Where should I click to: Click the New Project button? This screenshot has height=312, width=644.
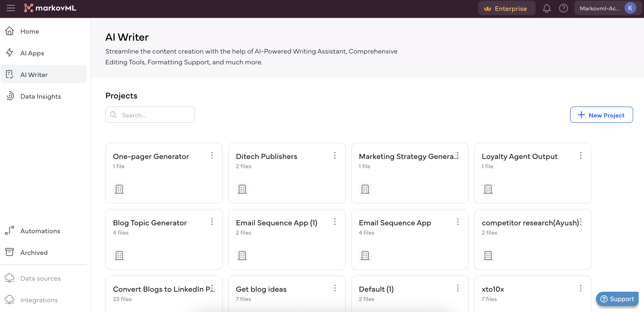[x=601, y=115]
